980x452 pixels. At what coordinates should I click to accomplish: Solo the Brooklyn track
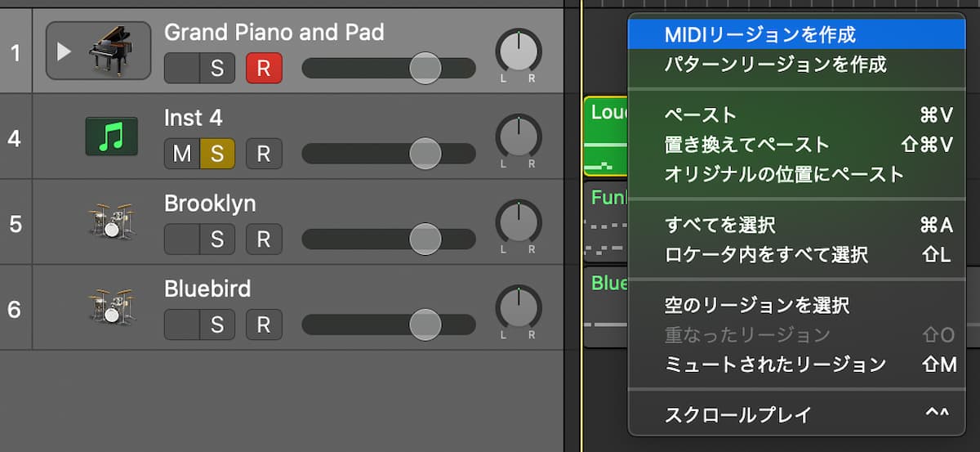(x=217, y=239)
